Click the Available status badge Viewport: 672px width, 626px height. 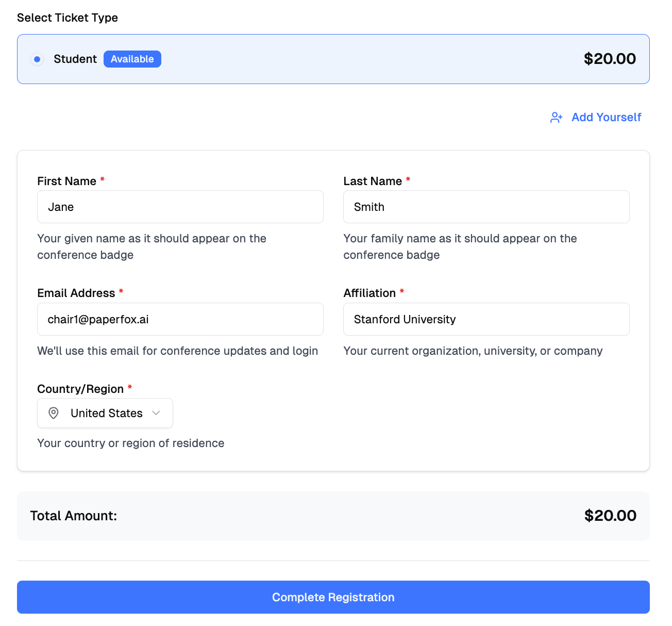[132, 59]
